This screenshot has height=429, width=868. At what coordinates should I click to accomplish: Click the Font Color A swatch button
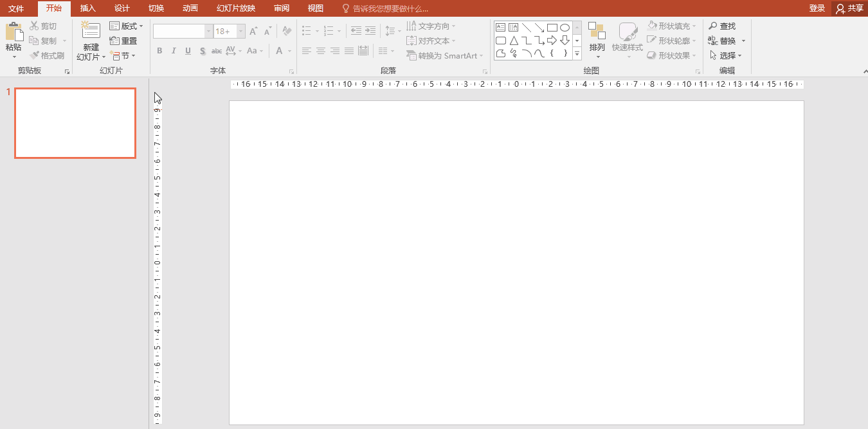pyautogui.click(x=280, y=51)
